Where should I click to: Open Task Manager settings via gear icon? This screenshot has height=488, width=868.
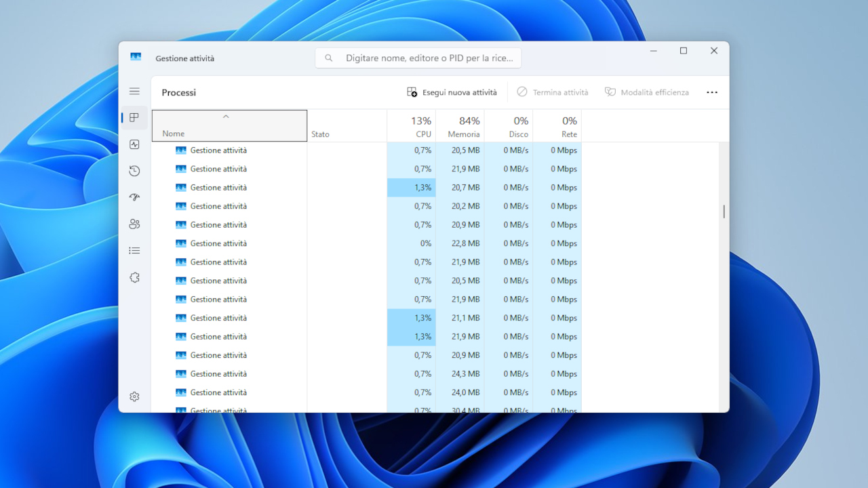click(x=134, y=396)
